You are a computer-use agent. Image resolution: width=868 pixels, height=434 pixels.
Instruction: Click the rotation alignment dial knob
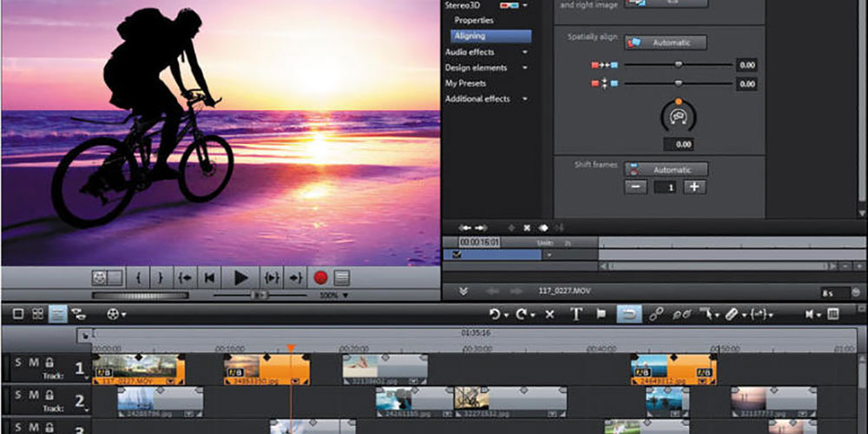(x=678, y=116)
